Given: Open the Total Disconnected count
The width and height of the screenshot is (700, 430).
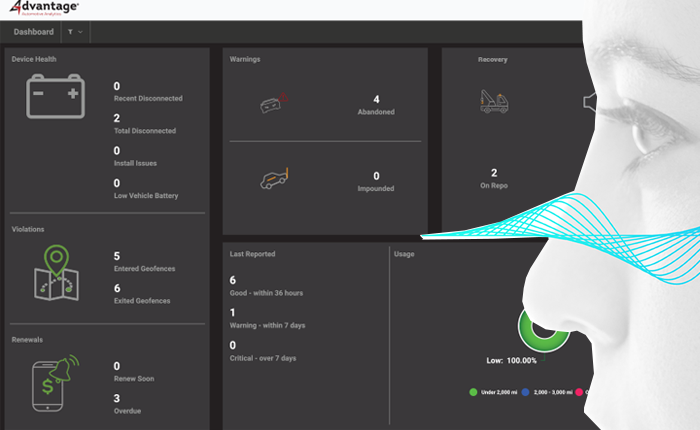Looking at the screenshot, I should tap(117, 119).
